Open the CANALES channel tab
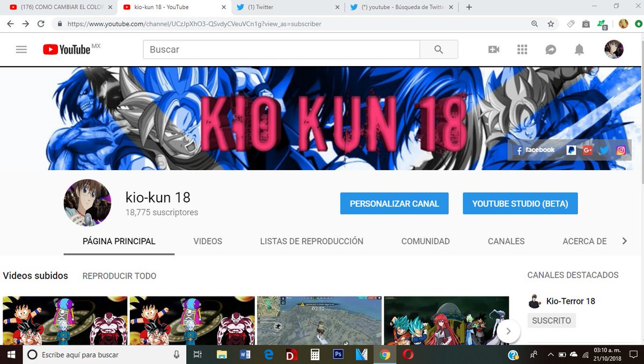 point(506,242)
